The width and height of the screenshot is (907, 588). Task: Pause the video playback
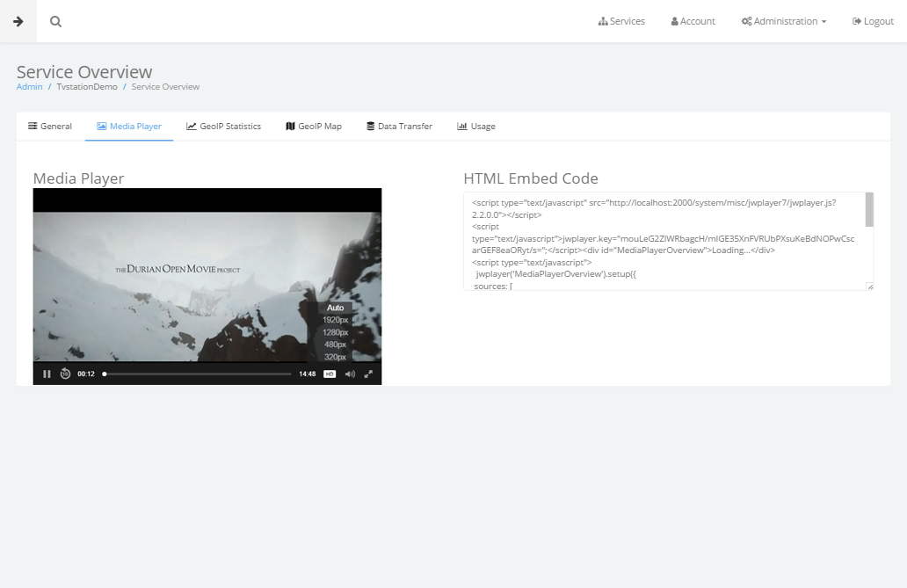(x=47, y=374)
